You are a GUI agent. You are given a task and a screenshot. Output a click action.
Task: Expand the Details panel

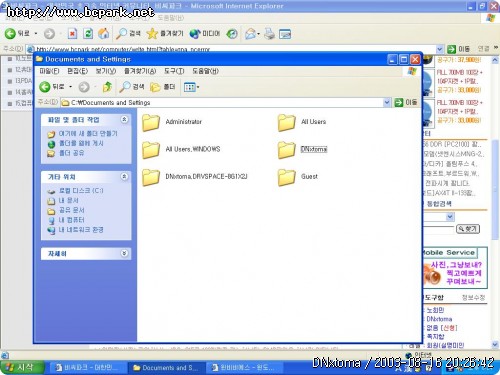click(124, 253)
